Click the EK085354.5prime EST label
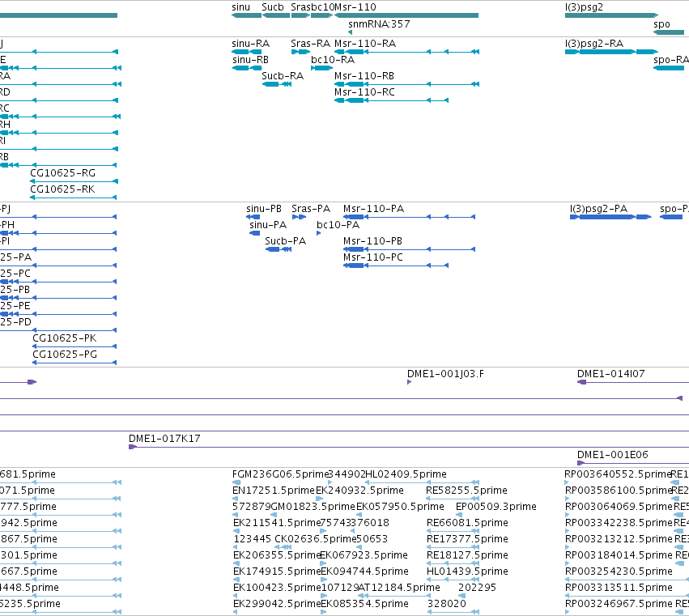Screen dimensions: 689x616 click(364, 604)
